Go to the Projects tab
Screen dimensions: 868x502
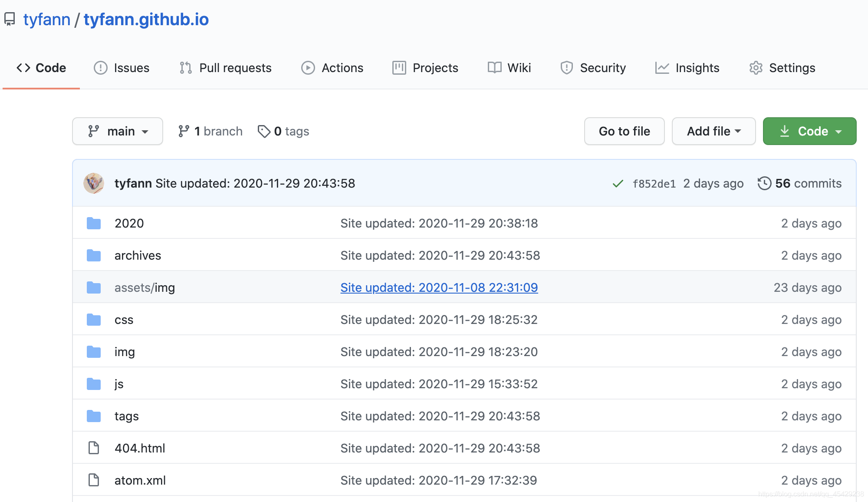425,68
